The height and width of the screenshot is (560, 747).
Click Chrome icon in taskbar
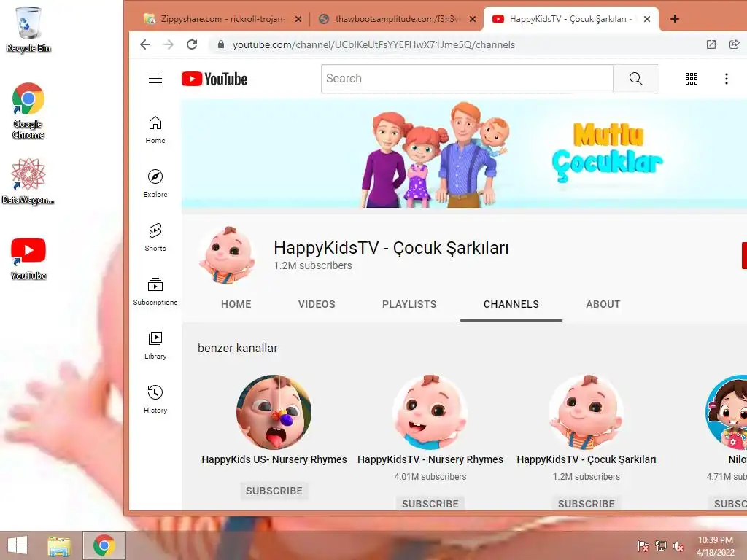[104, 545]
